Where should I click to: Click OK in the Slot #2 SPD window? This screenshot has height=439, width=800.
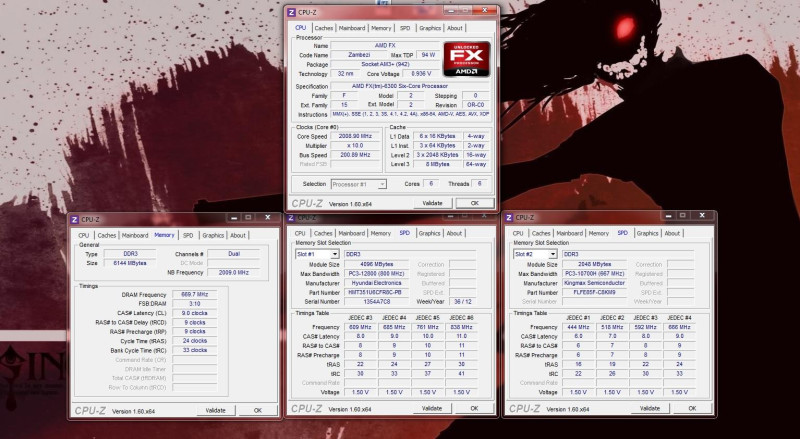point(692,408)
